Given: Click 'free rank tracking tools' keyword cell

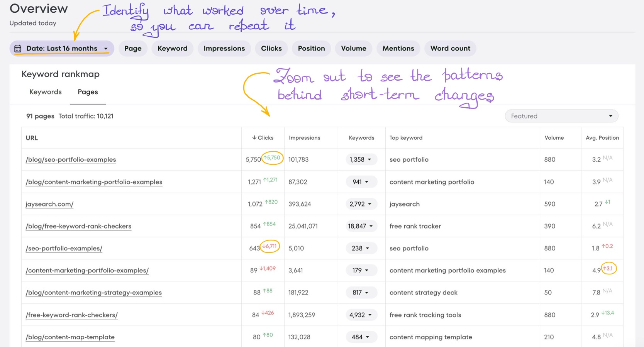Looking at the screenshot, I should [425, 315].
